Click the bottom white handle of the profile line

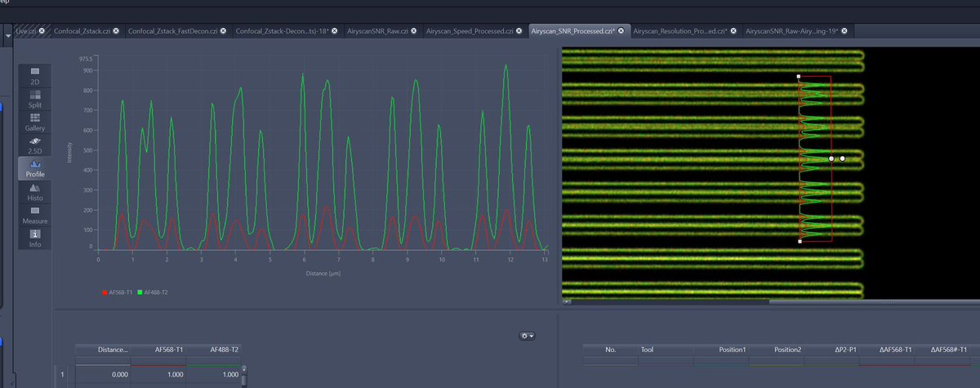[x=799, y=242]
